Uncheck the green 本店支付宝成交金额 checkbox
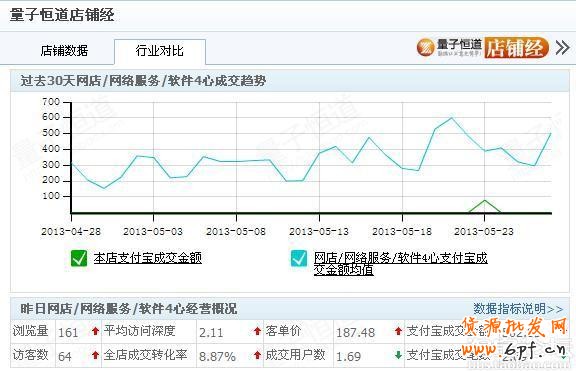Viewport: 576px width, 371px height. pyautogui.click(x=79, y=258)
